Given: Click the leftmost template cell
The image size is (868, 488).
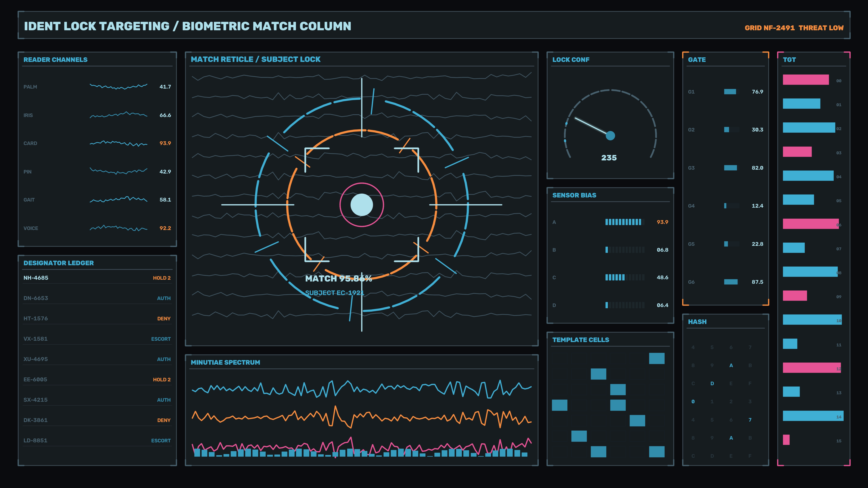Looking at the screenshot, I should [x=559, y=405].
